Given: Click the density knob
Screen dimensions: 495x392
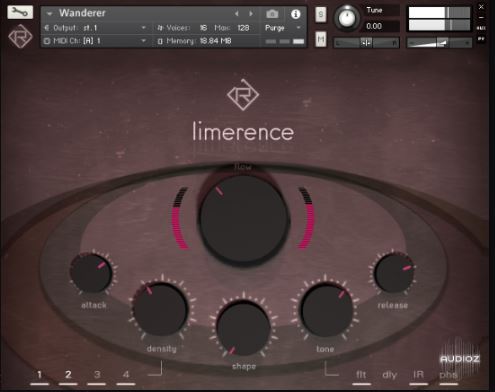Looking at the screenshot, I should click(160, 309).
